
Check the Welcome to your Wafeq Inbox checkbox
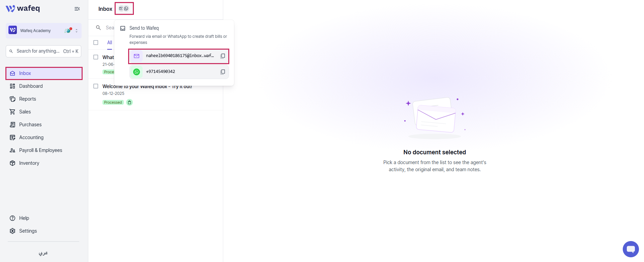[x=96, y=86]
